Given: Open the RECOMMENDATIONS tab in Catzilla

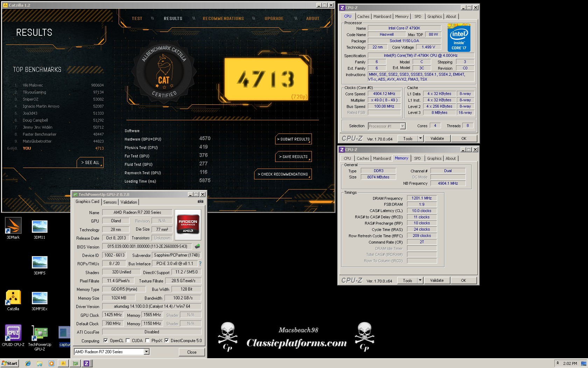Looking at the screenshot, I should 223,19.
